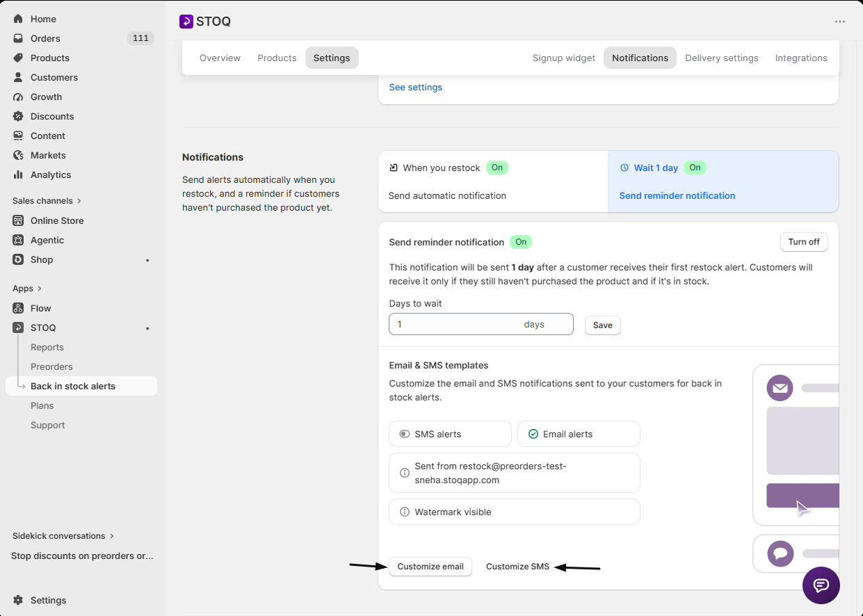The height and width of the screenshot is (616, 863).
Task: Click the Customers person icon
Action: tap(18, 77)
